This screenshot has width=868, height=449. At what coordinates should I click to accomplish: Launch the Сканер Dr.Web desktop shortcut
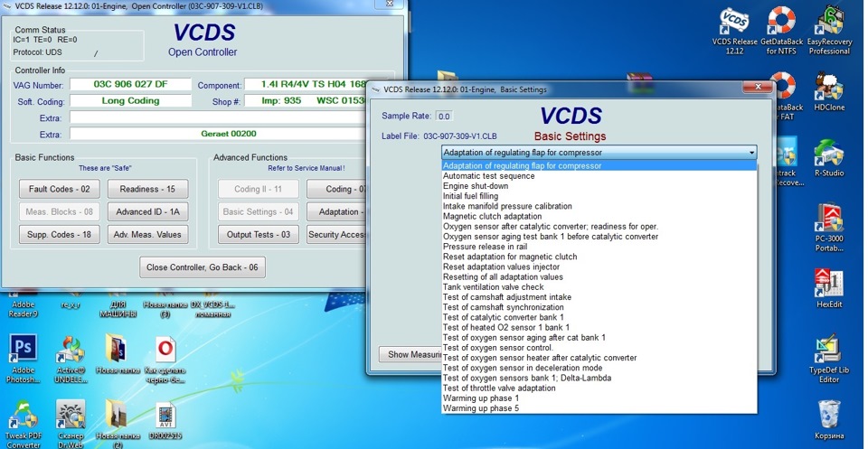coord(71,425)
